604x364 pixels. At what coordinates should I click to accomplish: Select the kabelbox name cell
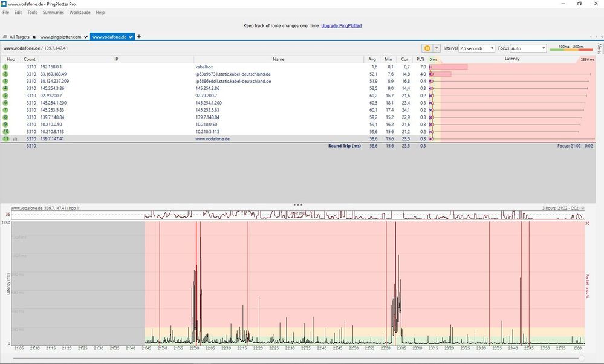[204, 67]
